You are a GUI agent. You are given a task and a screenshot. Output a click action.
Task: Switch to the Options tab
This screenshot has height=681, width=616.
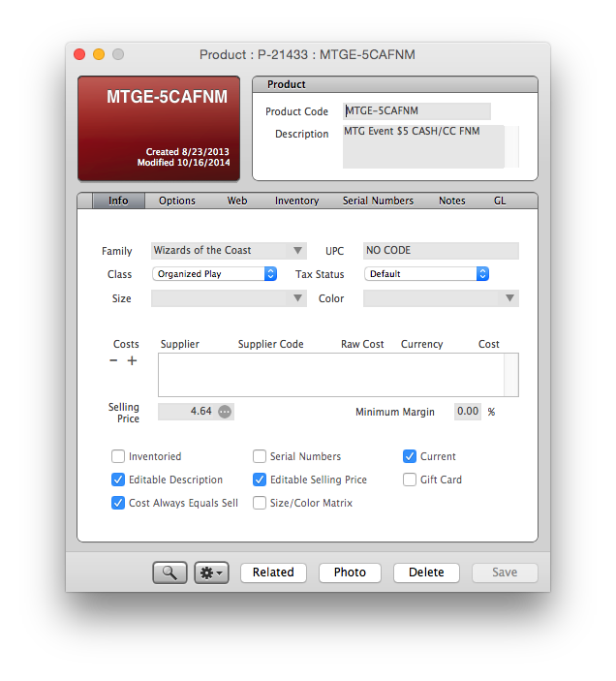coord(177,201)
